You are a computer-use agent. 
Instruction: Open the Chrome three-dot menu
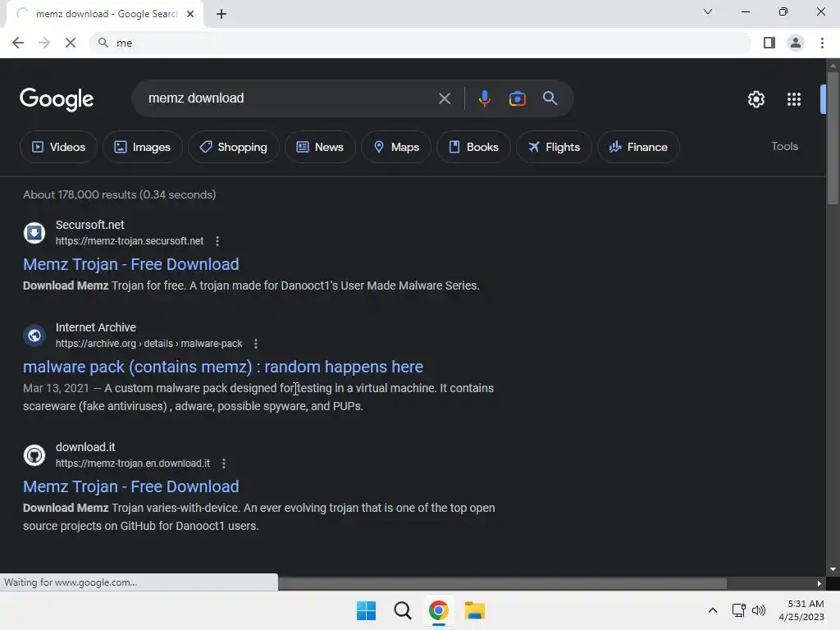coord(822,43)
